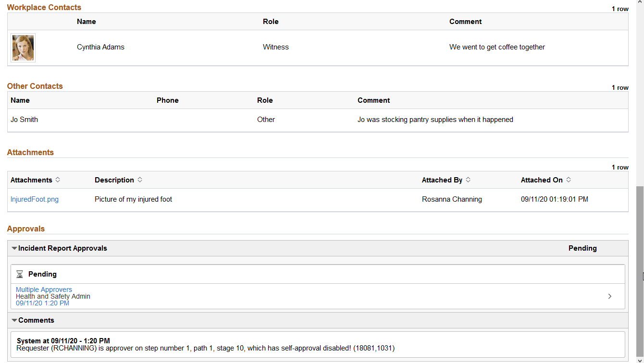This screenshot has width=644, height=363.
Task: Click the Rosanna Channing attached-by name
Action: coord(452,199)
